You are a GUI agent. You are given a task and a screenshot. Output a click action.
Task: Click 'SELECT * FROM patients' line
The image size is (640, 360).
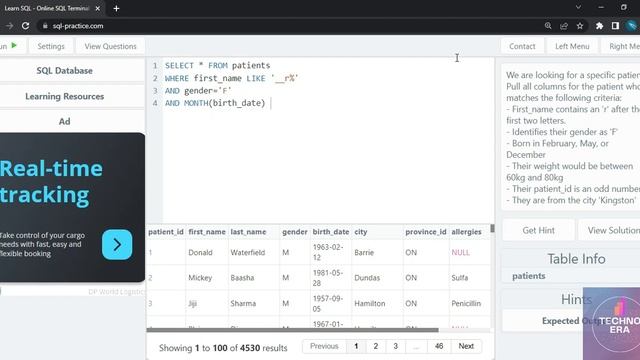click(x=218, y=65)
